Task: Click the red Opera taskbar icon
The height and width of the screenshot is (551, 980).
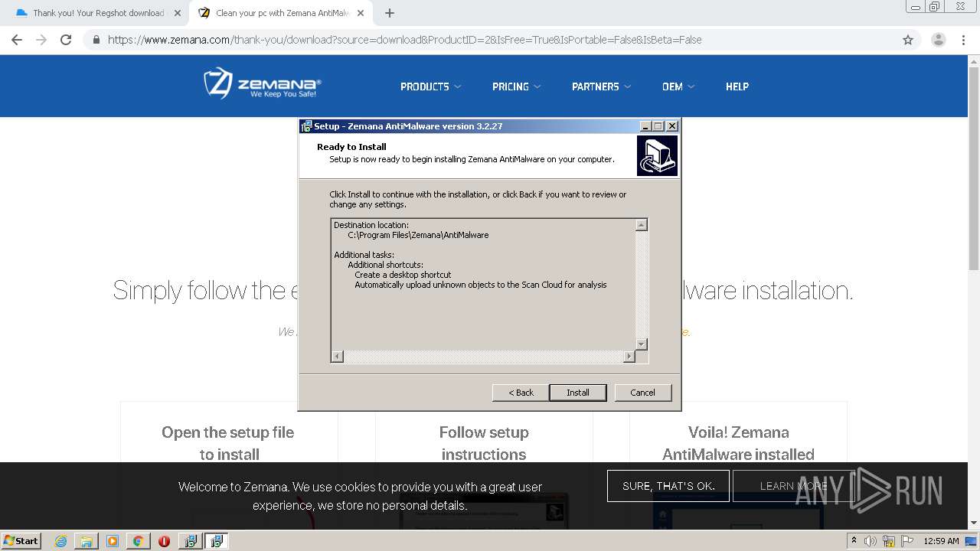Action: (164, 541)
